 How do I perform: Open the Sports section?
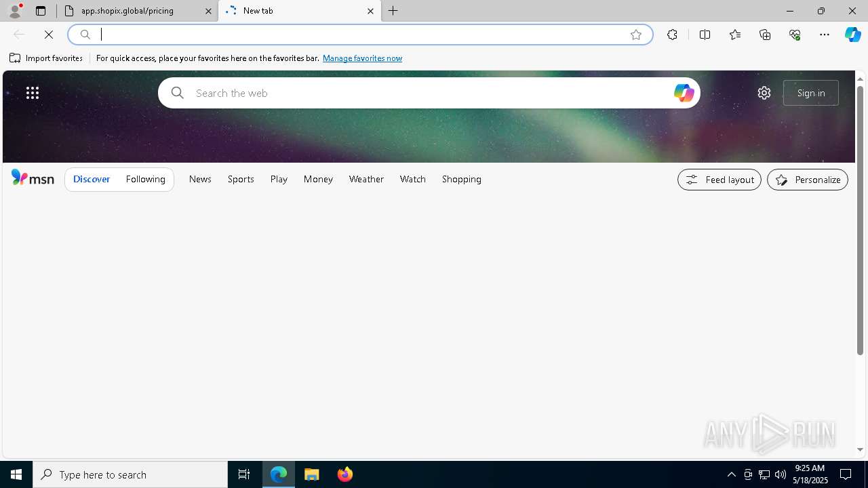(241, 179)
